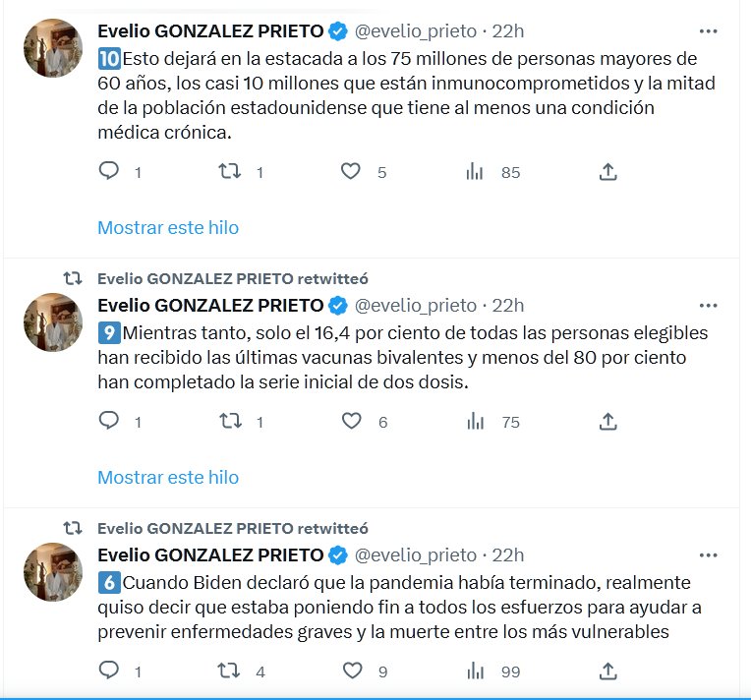The width and height of the screenshot is (751, 700).
Task: Retweet the vacunas bivalentes tweet
Action: (229, 422)
